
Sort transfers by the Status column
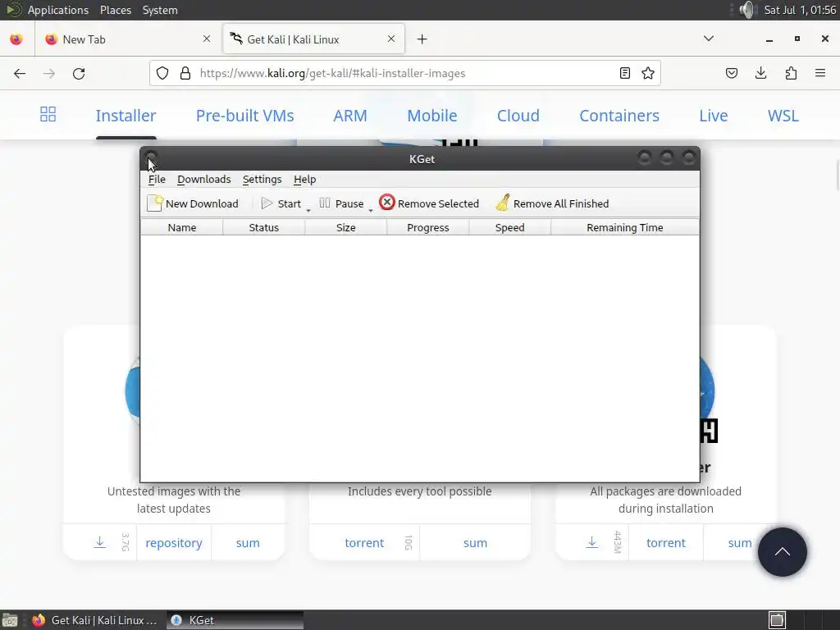coord(263,228)
